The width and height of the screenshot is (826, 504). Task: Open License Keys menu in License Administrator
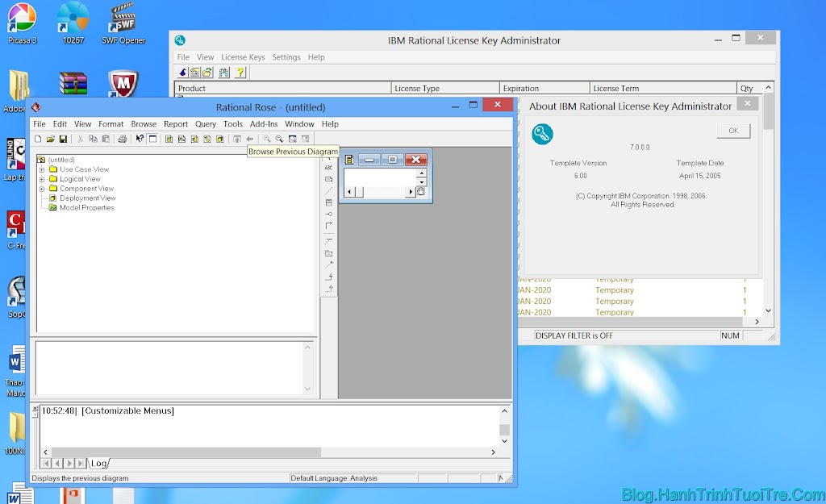[x=243, y=57]
